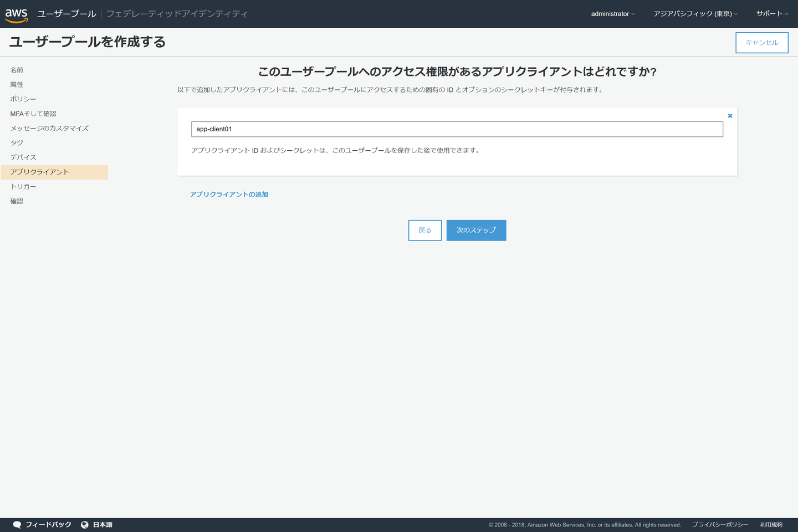Go to the 名前 step
This screenshot has height=532, width=798.
pyautogui.click(x=17, y=70)
